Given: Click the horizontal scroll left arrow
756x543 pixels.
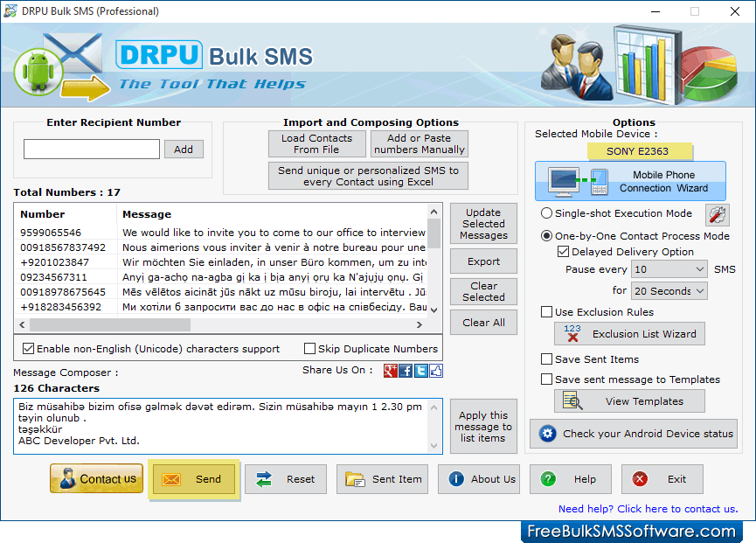Looking at the screenshot, I should (x=22, y=325).
